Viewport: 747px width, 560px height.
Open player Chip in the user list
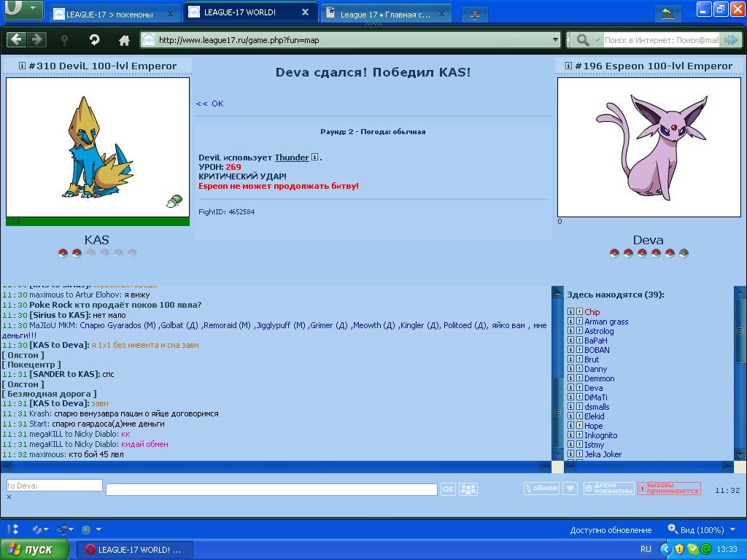click(592, 312)
